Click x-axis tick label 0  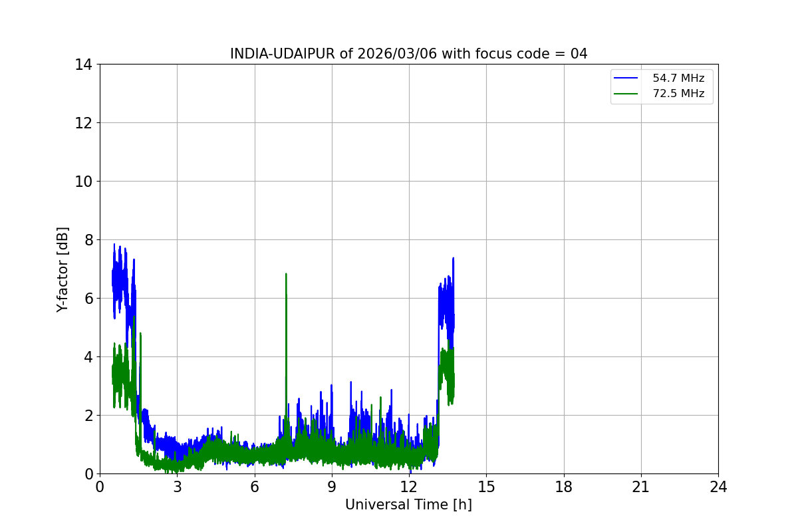pos(100,486)
